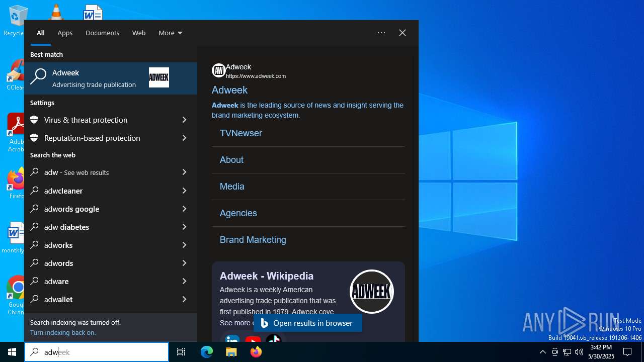The width and height of the screenshot is (644, 362).
Task: Open the Brand Marketing link
Action: [x=253, y=240]
